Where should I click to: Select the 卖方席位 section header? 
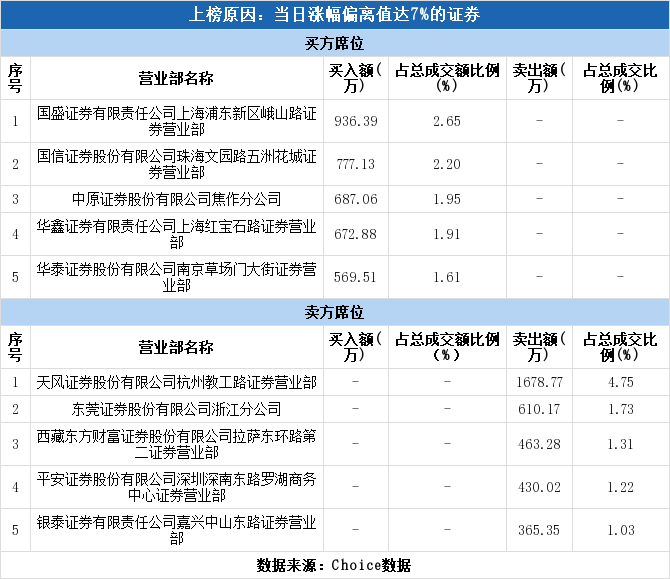[x=335, y=312]
